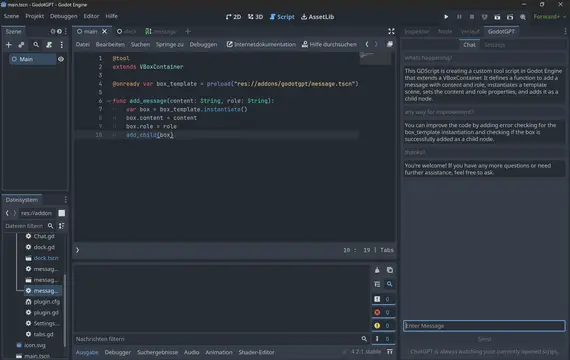570x360 pixels.
Task: Click the Send button
Action: click(x=484, y=339)
